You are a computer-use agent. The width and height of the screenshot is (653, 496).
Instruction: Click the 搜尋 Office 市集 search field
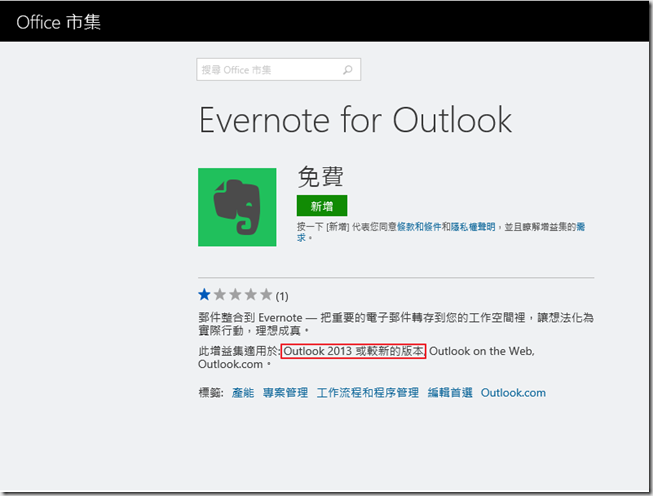(268, 70)
